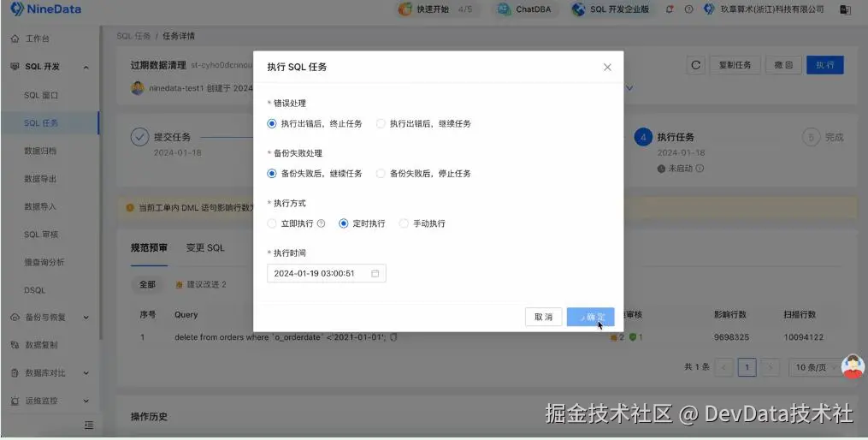The height and width of the screenshot is (440, 868).
Task: Select 备份失败后，停止任务 radio option
Action: click(423, 174)
